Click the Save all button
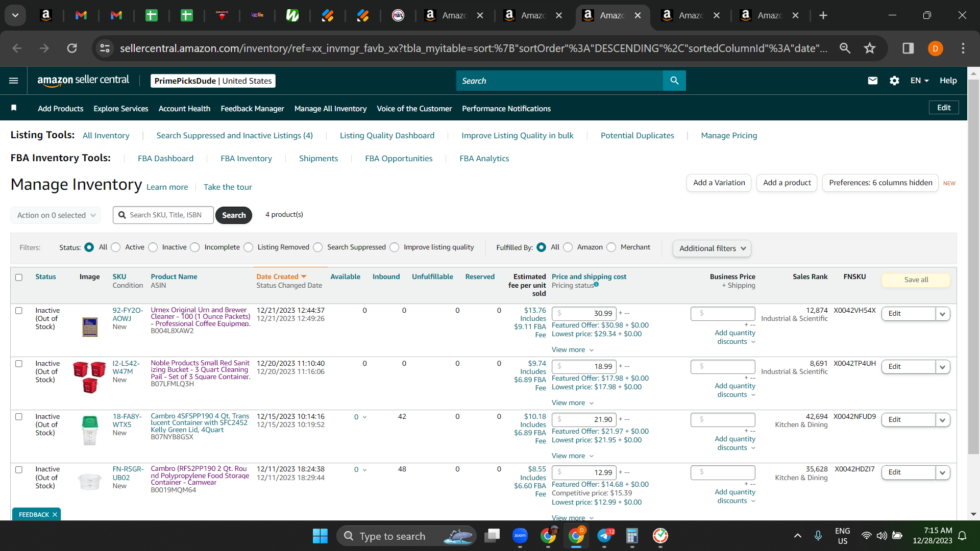Image resolution: width=980 pixels, height=551 pixels. click(916, 280)
